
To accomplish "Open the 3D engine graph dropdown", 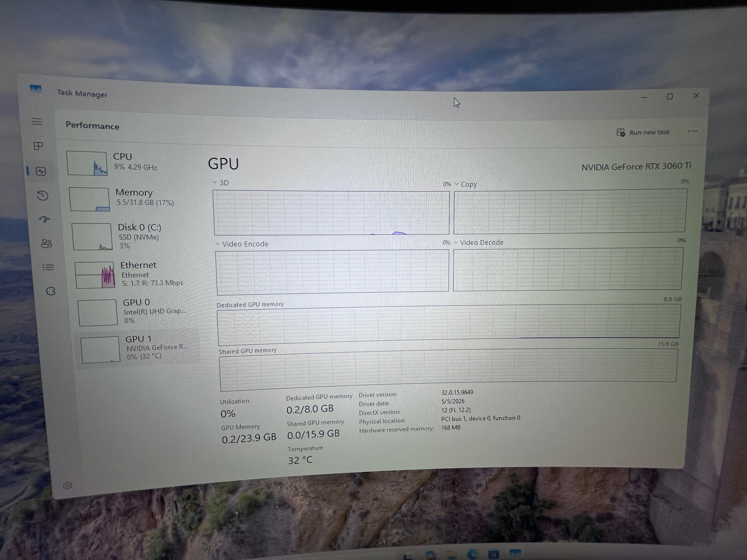I will (x=221, y=183).
